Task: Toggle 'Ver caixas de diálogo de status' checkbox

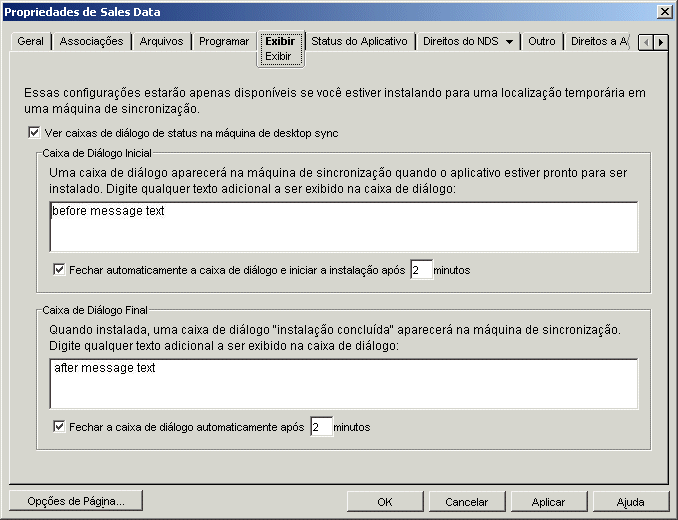Action: point(34,132)
